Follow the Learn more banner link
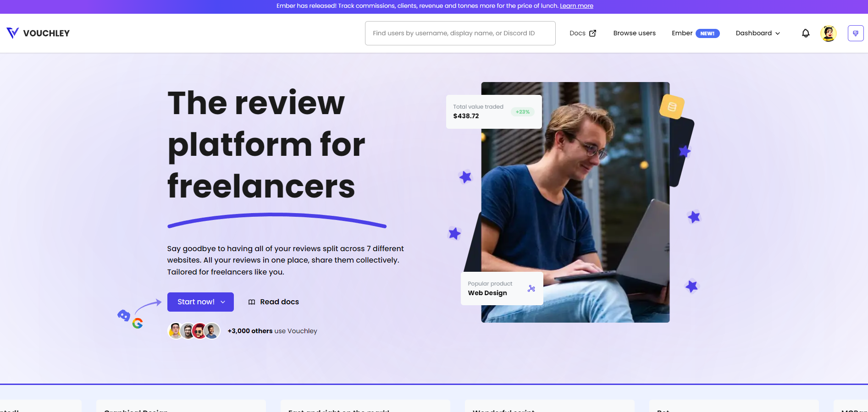This screenshot has height=412, width=868. coord(576,6)
